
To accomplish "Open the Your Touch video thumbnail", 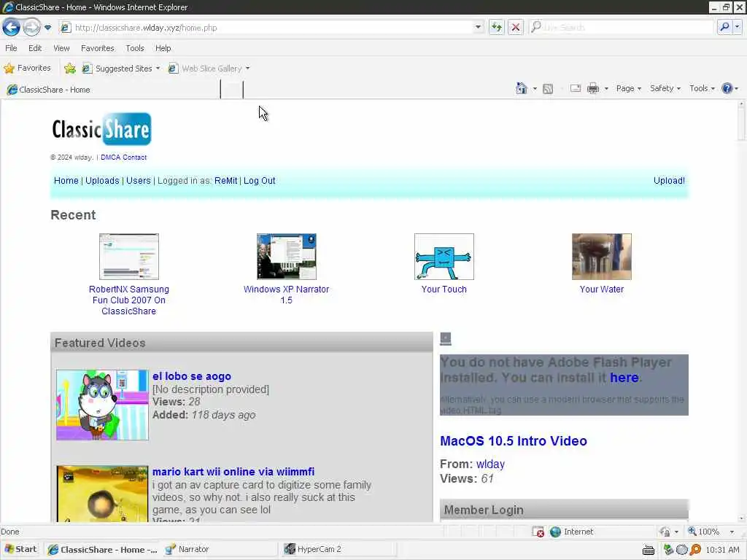I will (444, 256).
